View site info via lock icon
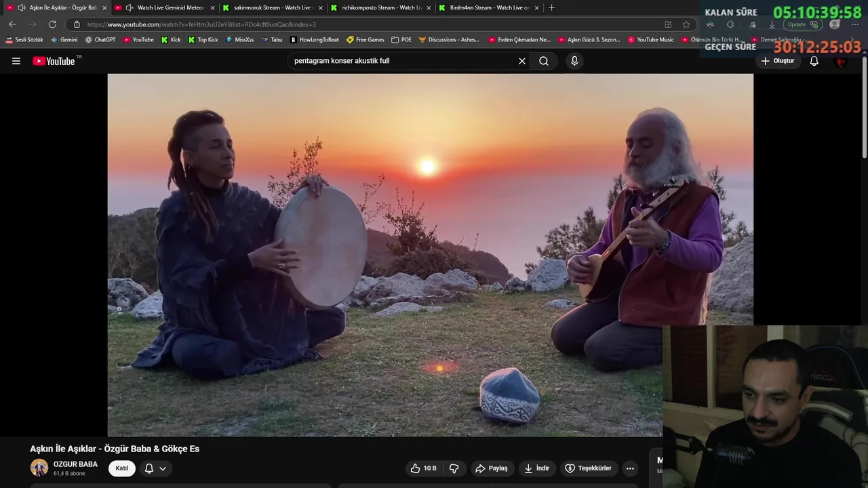Image resolution: width=868 pixels, height=488 pixels. click(x=77, y=24)
